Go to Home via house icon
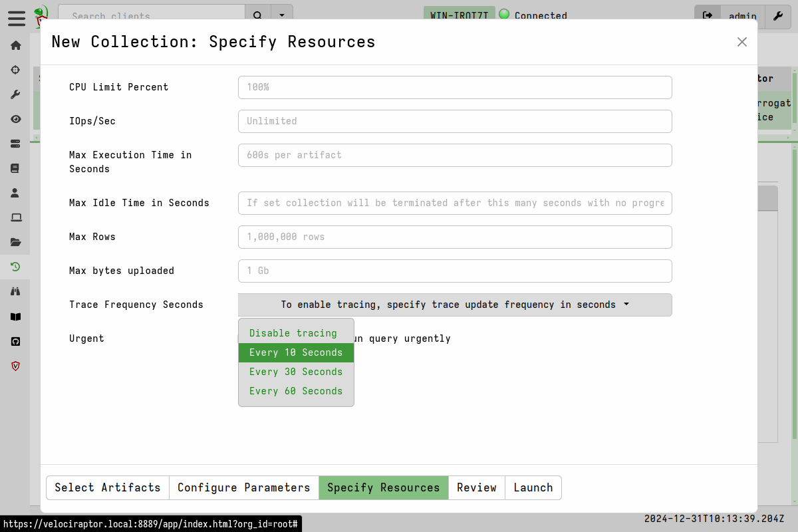798x532 pixels. point(15,45)
